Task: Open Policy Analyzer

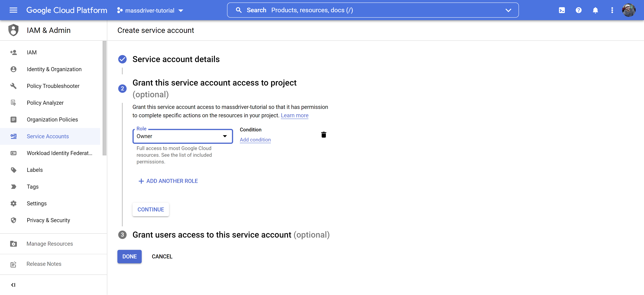Action: (45, 103)
